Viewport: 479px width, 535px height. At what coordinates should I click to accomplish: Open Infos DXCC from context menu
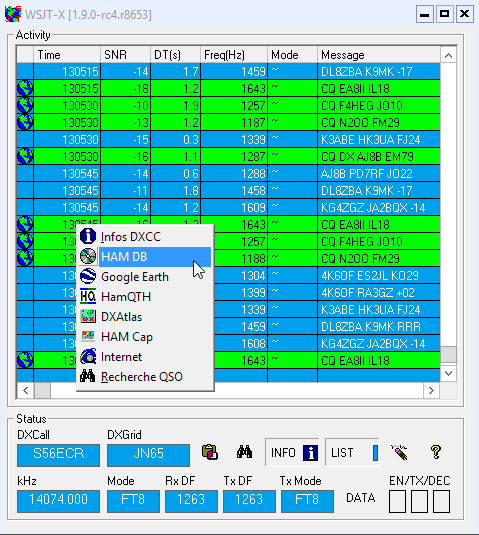tap(145, 236)
